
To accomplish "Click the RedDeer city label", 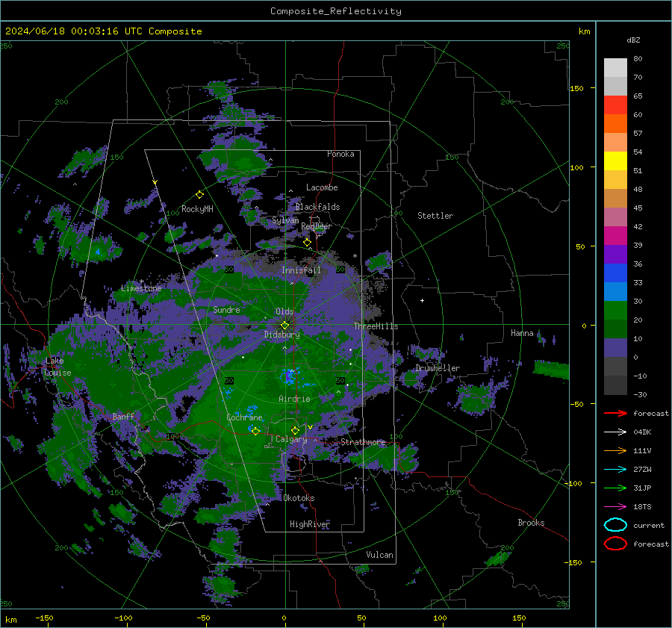I will [317, 226].
